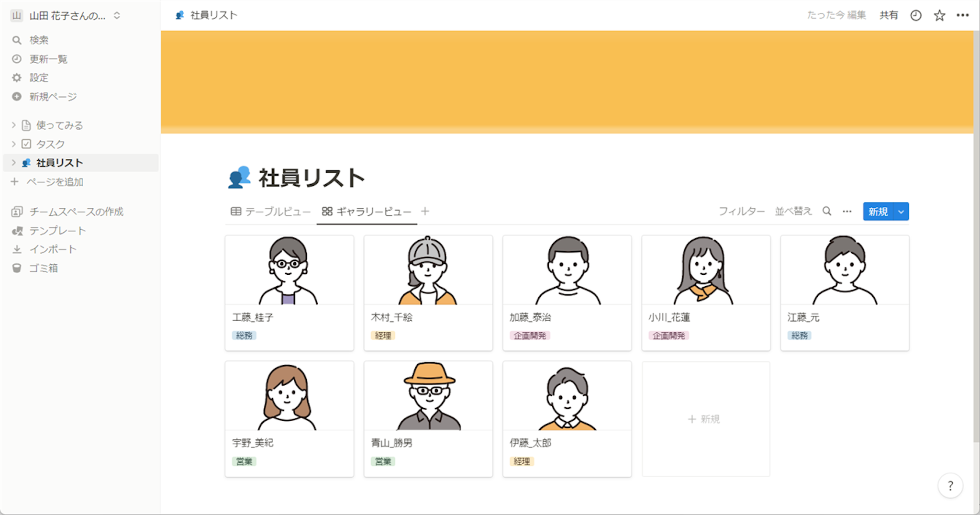Open フィルター filter option
This screenshot has width=980, height=515.
point(741,212)
